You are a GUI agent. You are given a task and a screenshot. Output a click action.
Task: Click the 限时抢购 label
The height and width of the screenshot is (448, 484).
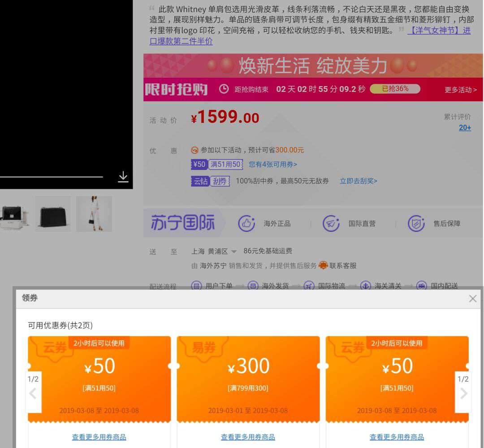tap(176, 89)
